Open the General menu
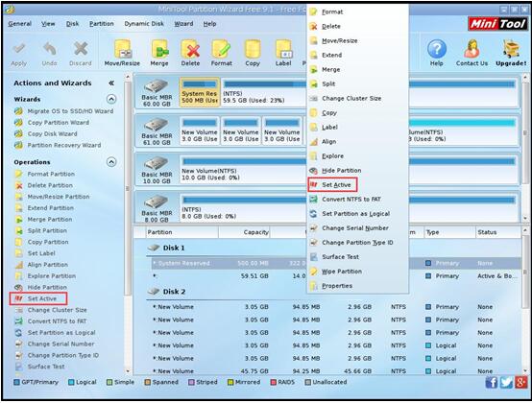The height and width of the screenshot is (403, 532). (19, 24)
